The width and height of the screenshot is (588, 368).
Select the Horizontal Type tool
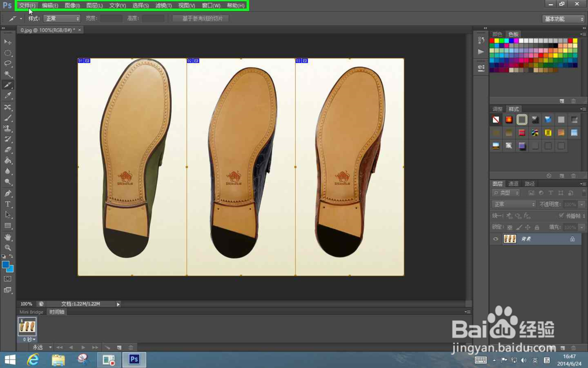pos(8,204)
